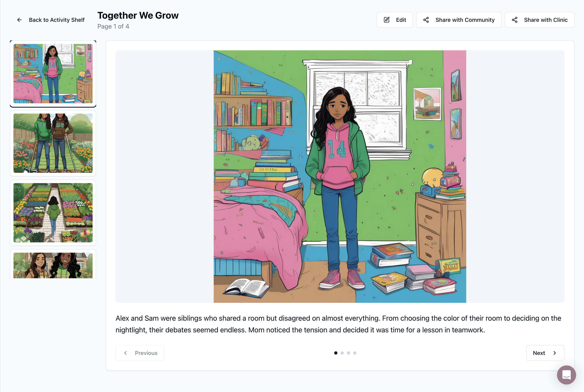
Task: Click the back arrow icon
Action: (19, 20)
